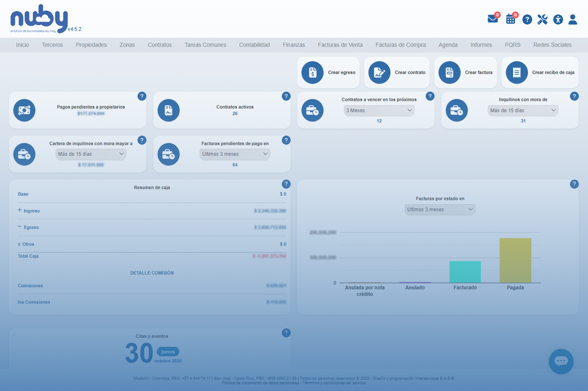Image resolution: width=588 pixels, height=391 pixels.
Task: Click the Contratos activos document icon
Action: (x=168, y=110)
